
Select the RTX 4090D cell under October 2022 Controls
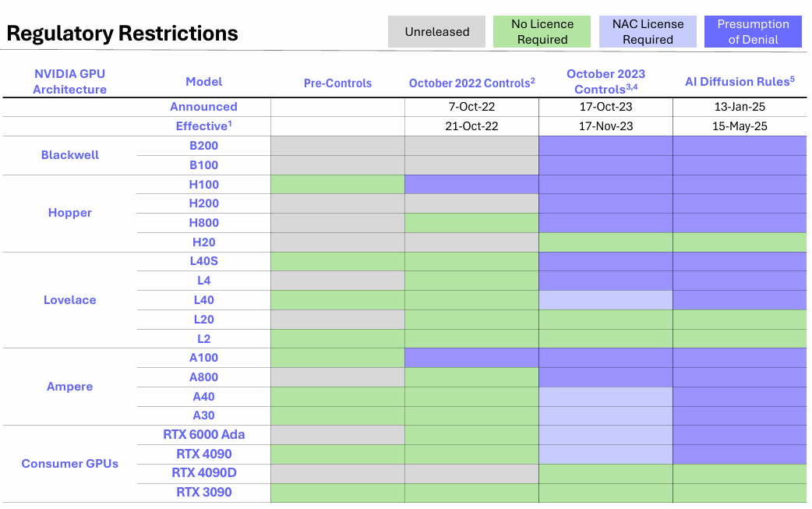click(471, 473)
